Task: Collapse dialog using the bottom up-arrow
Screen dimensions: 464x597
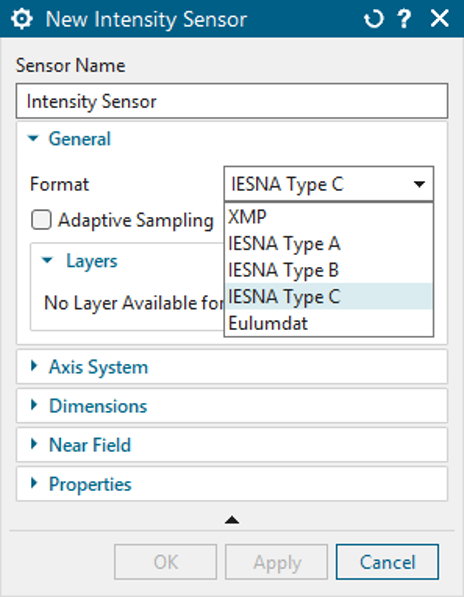Action: pos(232,520)
